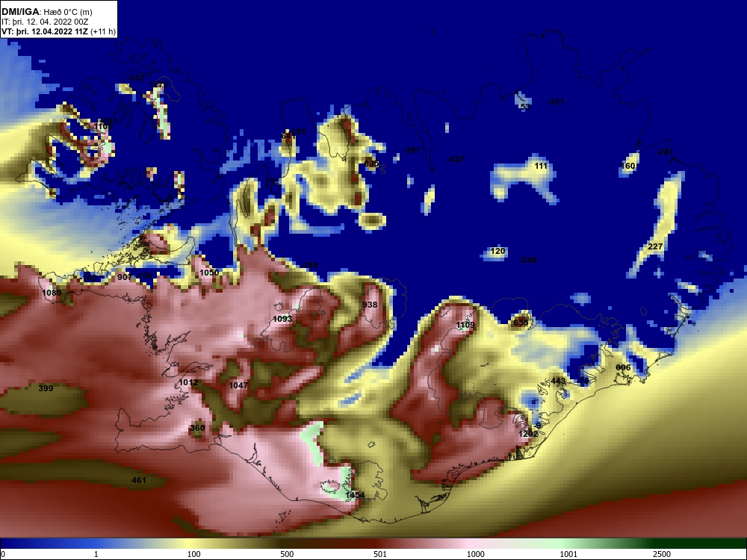The width and height of the screenshot is (747, 560).
Task: Click the -321 value label
Action: tap(556, 102)
